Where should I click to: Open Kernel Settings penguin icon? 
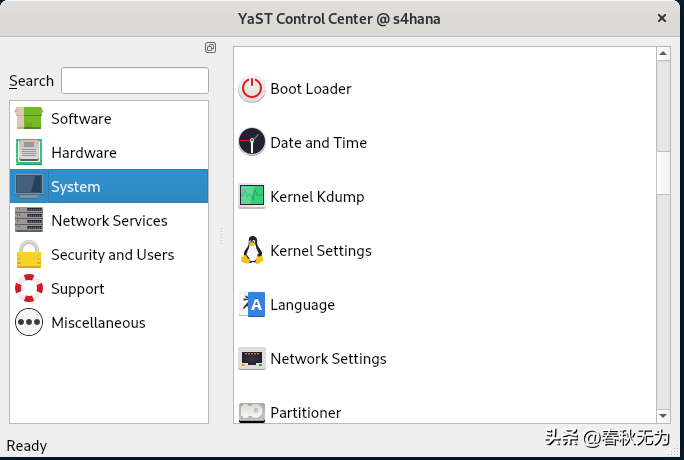(x=252, y=251)
